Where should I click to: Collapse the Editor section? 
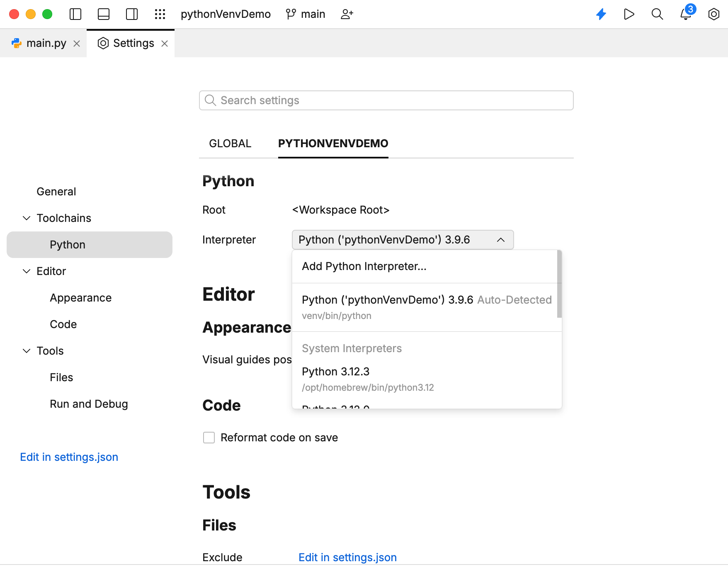tap(27, 271)
